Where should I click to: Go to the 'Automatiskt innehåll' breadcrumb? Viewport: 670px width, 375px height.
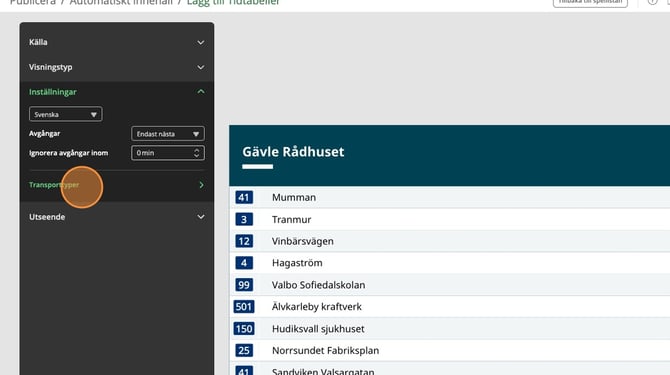(x=121, y=2)
